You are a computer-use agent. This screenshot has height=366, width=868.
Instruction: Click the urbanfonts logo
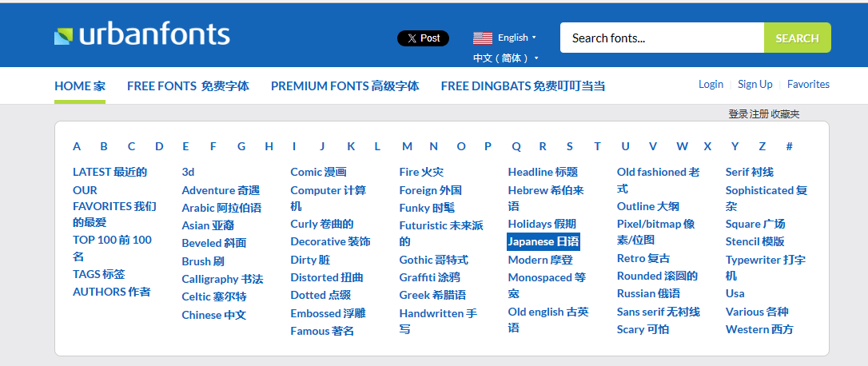[142, 36]
